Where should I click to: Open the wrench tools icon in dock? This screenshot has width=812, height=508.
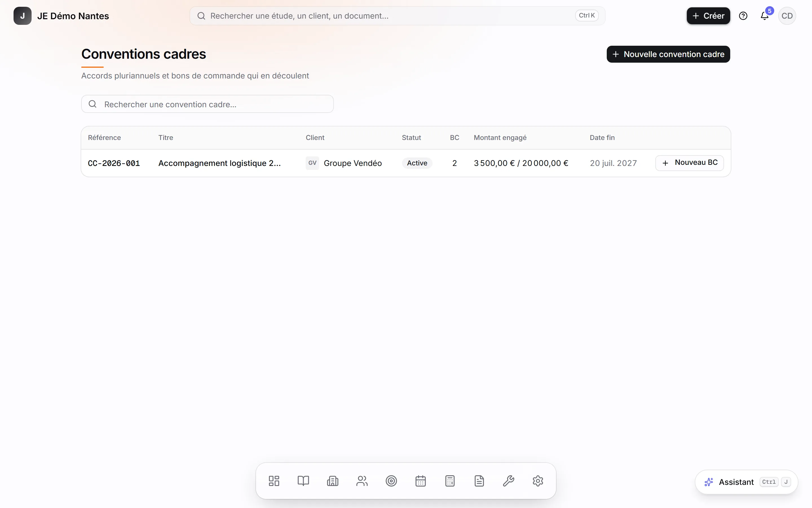508,481
